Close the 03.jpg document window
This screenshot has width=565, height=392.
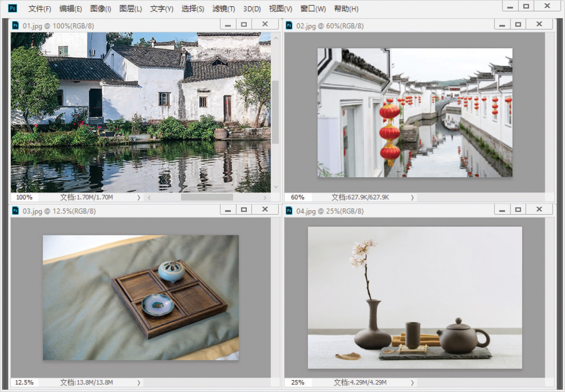pos(265,209)
